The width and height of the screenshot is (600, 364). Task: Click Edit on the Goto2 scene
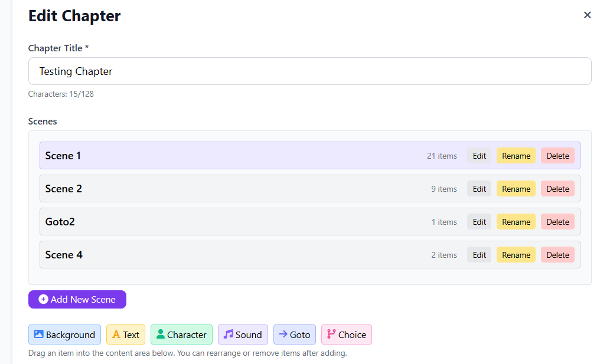coord(479,222)
